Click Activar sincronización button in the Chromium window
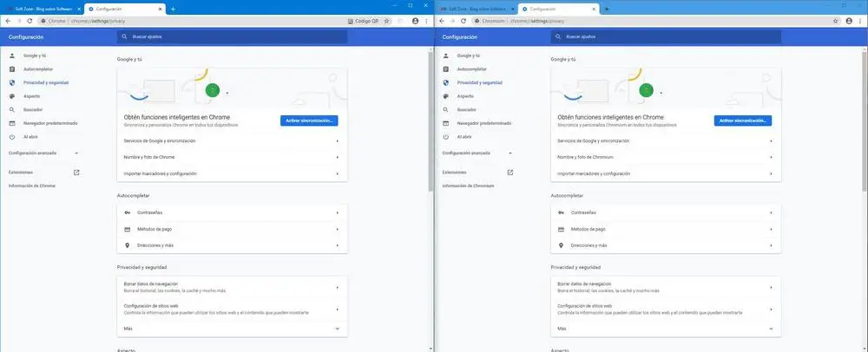This screenshot has width=868, height=352. (743, 121)
